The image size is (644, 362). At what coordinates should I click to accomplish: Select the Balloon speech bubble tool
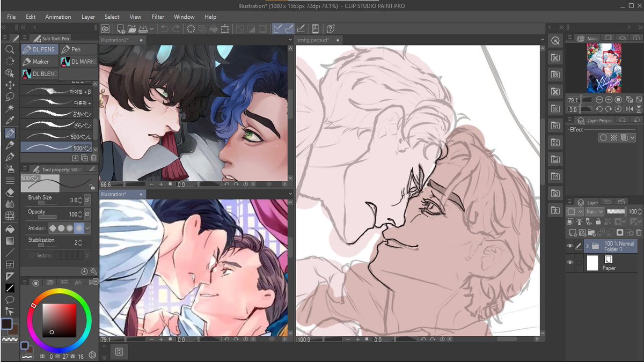[10, 300]
